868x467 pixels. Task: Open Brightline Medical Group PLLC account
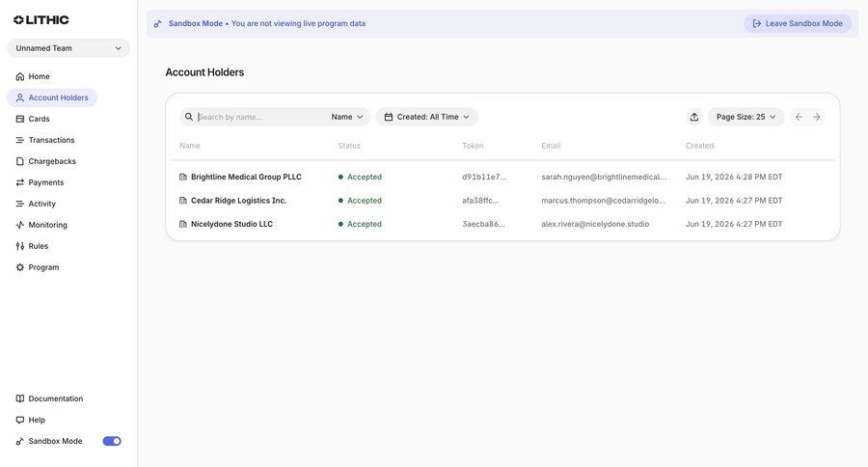(246, 177)
